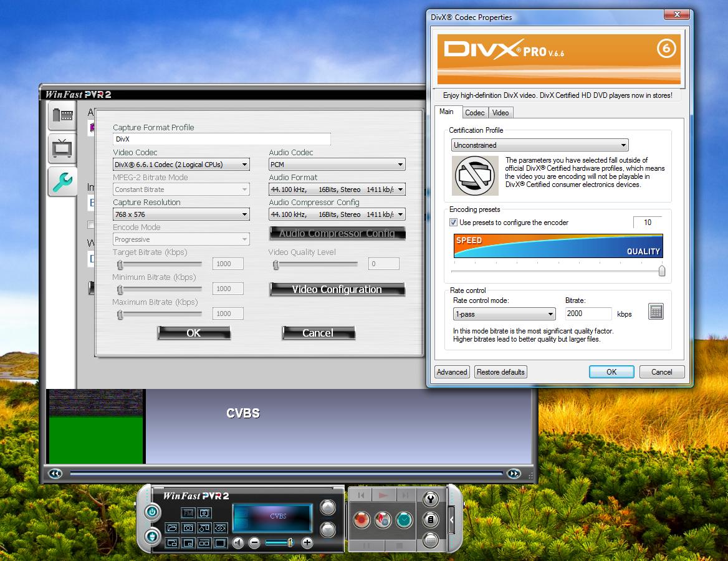Viewport: 728px width, 561px height.
Task: Confirm the capture profile with OK
Action: pos(194,333)
